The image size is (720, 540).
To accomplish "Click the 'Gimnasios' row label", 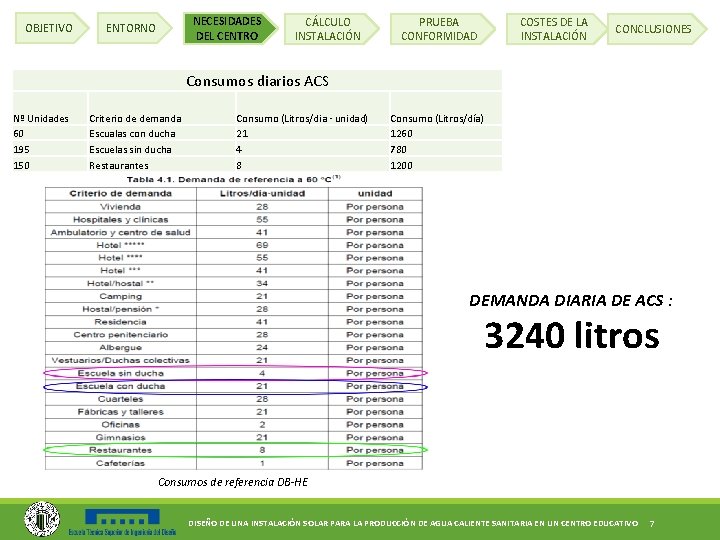I will [120, 438].
